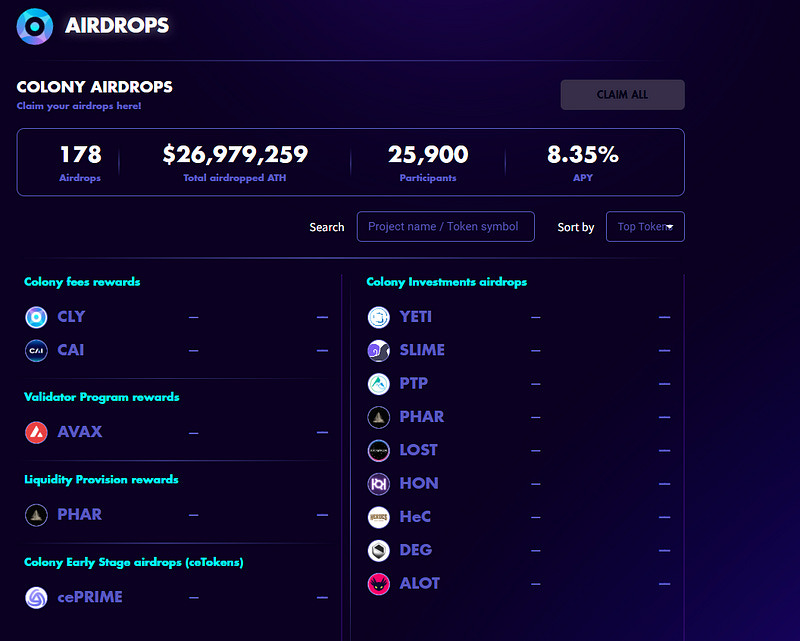Click the COLONY AIRDROPS heading
The height and width of the screenshot is (641, 800).
[94, 87]
